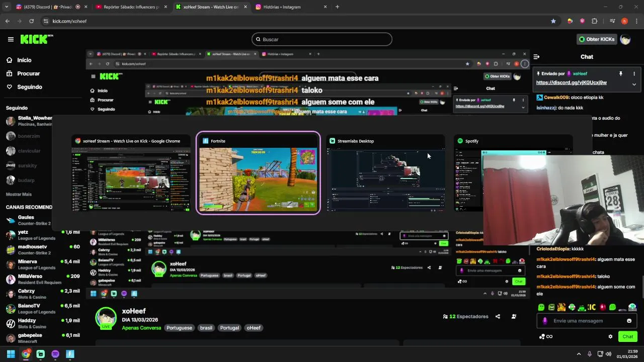Open the Kick hamburger sidebar menu
Screen dimensions: 644x362
[11, 39]
